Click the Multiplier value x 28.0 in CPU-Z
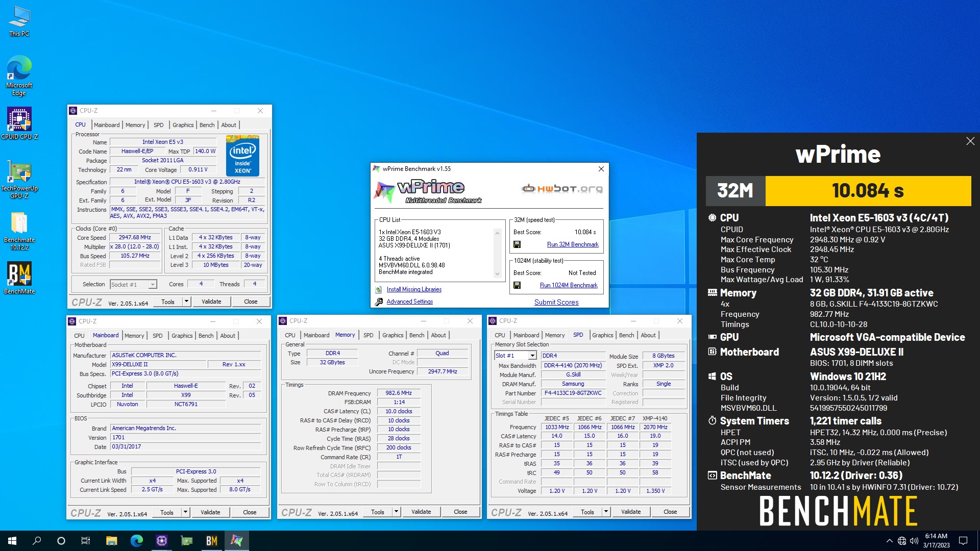 [x=135, y=246]
